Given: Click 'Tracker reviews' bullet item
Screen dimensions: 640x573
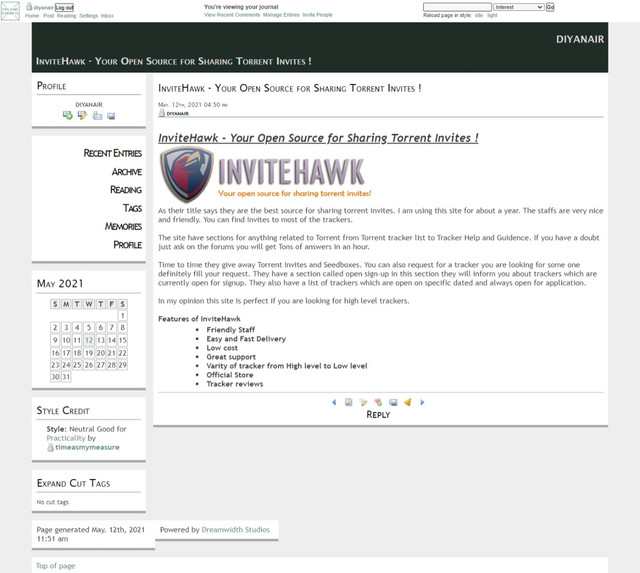Looking at the screenshot, I should click(x=235, y=384).
